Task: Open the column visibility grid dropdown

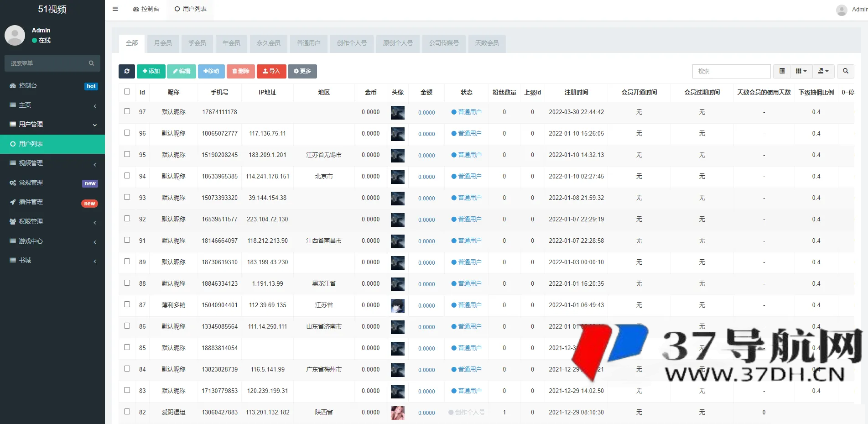Action: pyautogui.click(x=801, y=71)
